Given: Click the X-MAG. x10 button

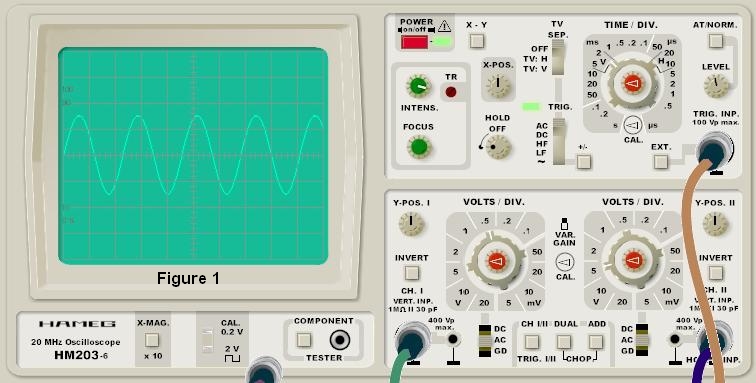Looking at the screenshot, I should 152,340.
